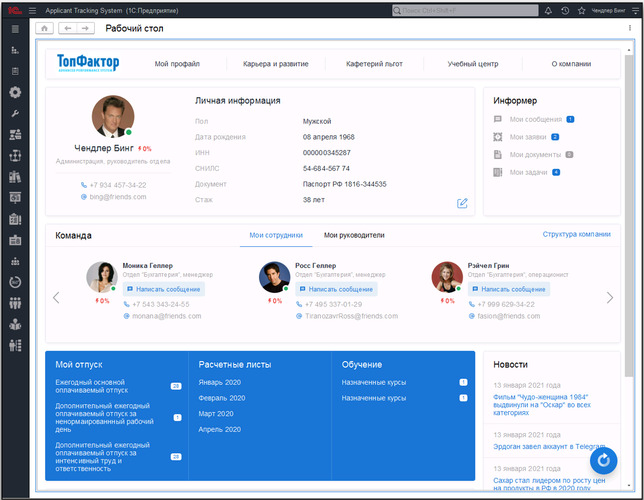Click phone +7 495 337-01-29
This screenshot has width=644, height=500.
pos(333,304)
